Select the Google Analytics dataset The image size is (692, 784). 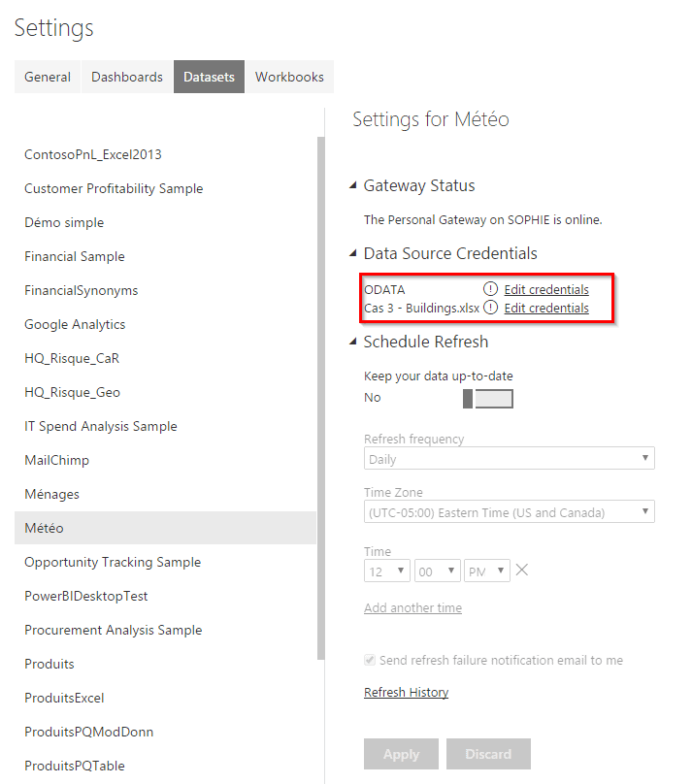tap(75, 324)
